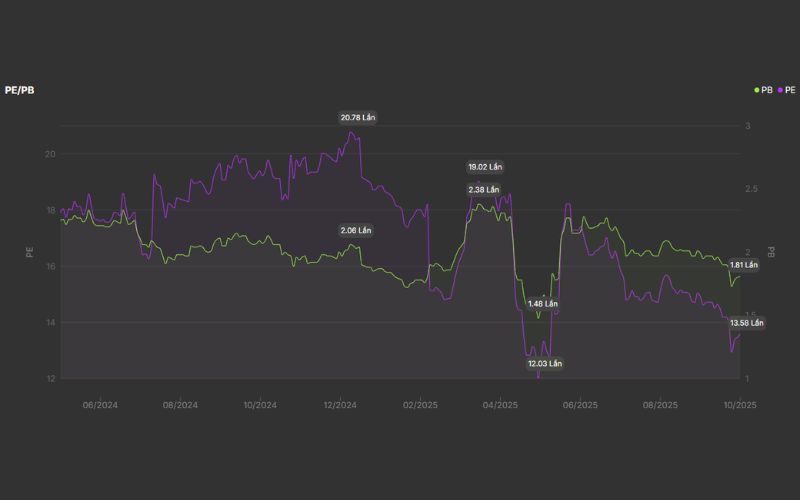The width and height of the screenshot is (800, 500).
Task: Select the 12.03 Lần minimum label
Action: (x=545, y=364)
